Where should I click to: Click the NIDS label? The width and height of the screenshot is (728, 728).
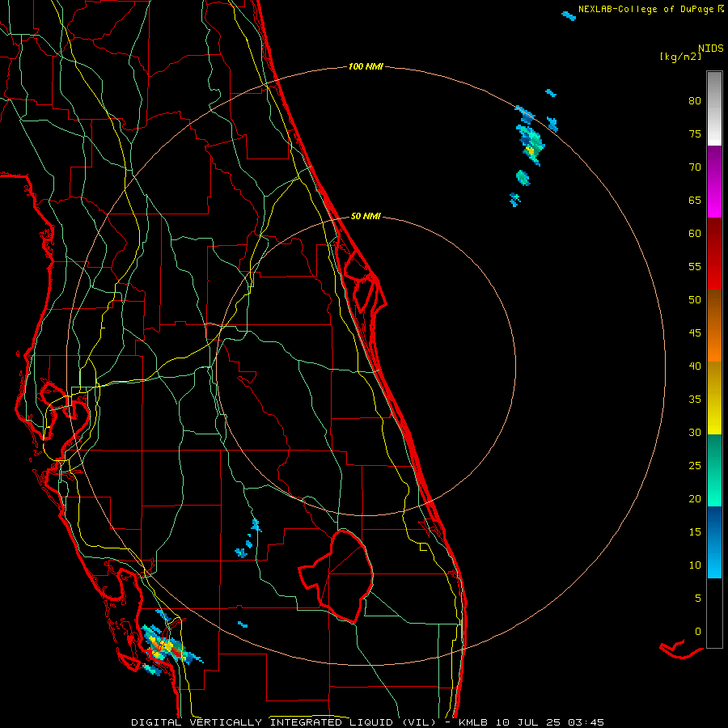click(x=710, y=48)
